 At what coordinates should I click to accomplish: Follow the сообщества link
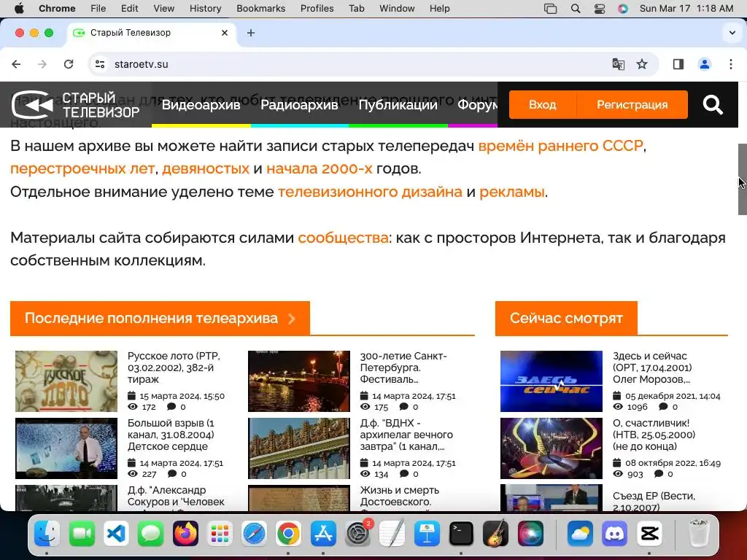tap(343, 238)
